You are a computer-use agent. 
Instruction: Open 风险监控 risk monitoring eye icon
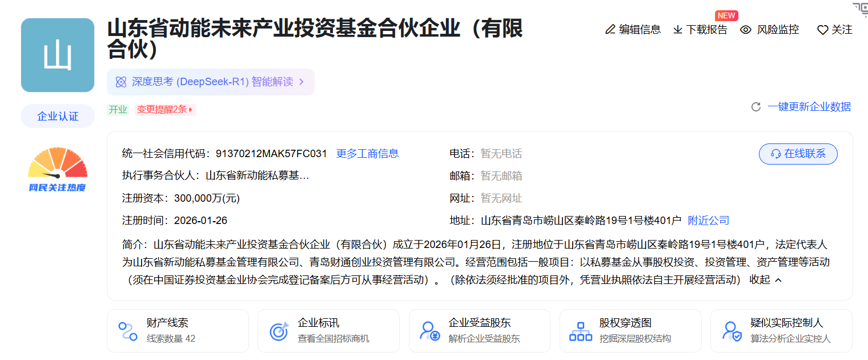745,30
